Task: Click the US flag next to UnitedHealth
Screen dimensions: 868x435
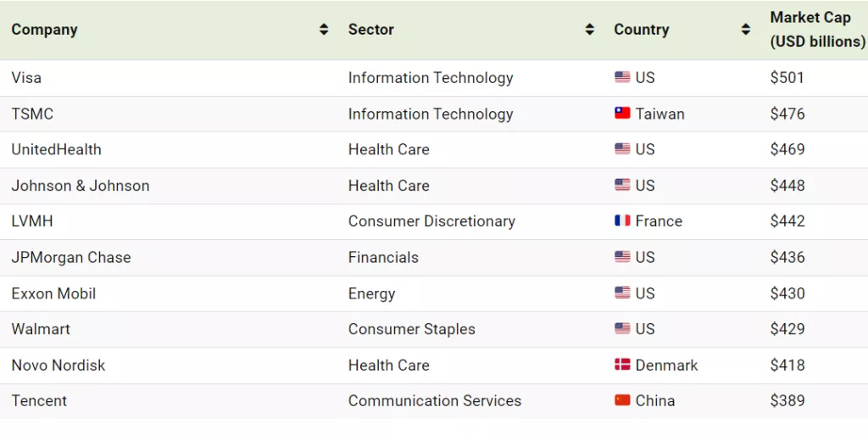Action: pyautogui.click(x=622, y=149)
